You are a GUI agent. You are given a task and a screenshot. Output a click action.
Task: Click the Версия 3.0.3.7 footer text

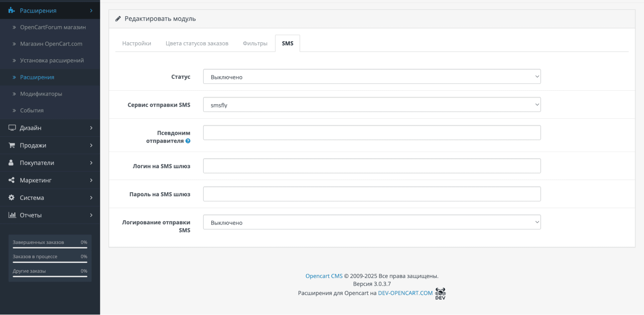372,284
